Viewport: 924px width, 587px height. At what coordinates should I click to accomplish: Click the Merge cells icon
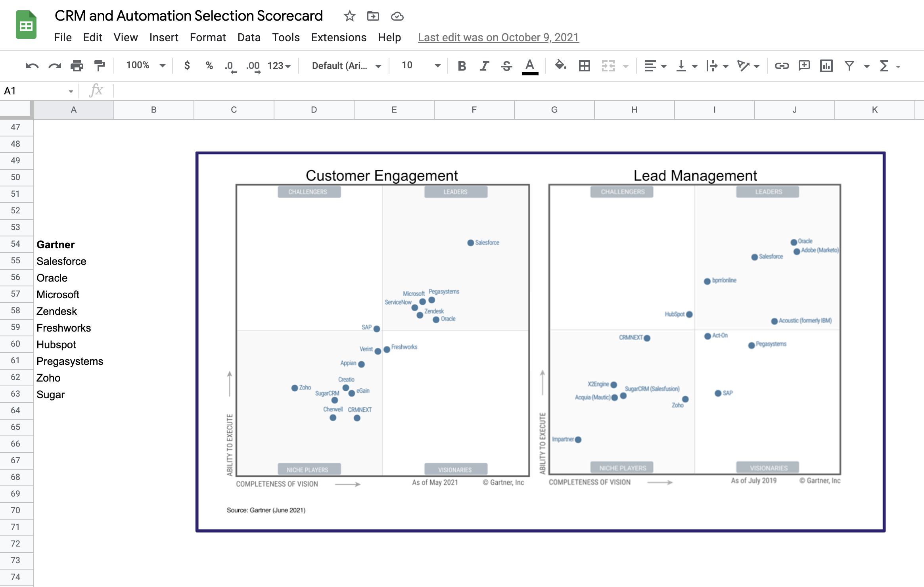point(608,66)
